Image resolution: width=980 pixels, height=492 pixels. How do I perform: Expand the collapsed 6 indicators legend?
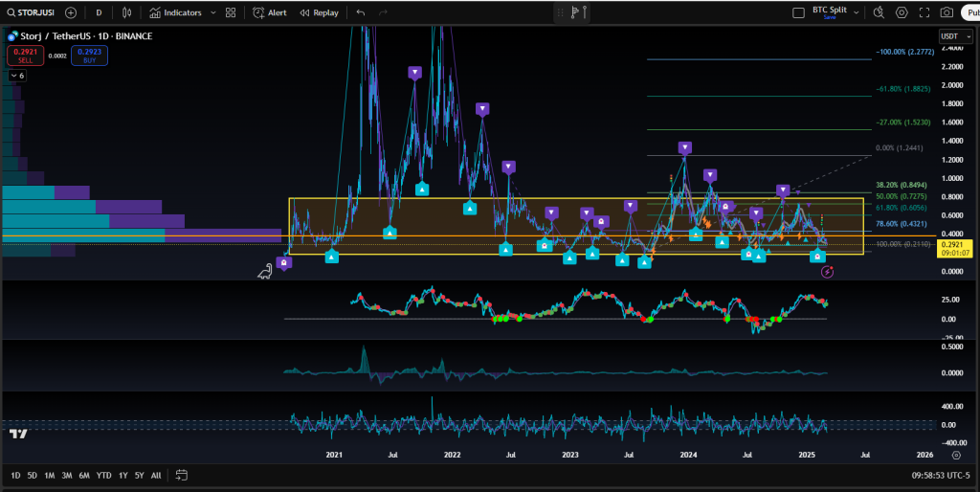17,76
